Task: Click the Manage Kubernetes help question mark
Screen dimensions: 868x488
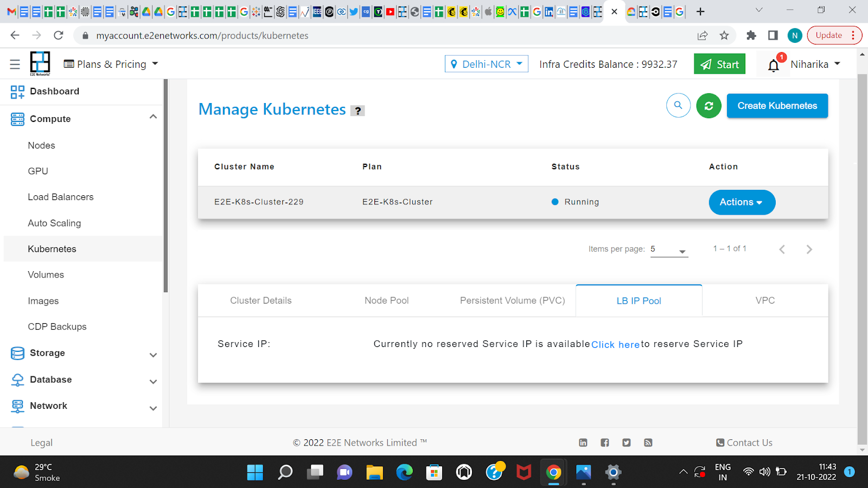Action: pos(358,111)
